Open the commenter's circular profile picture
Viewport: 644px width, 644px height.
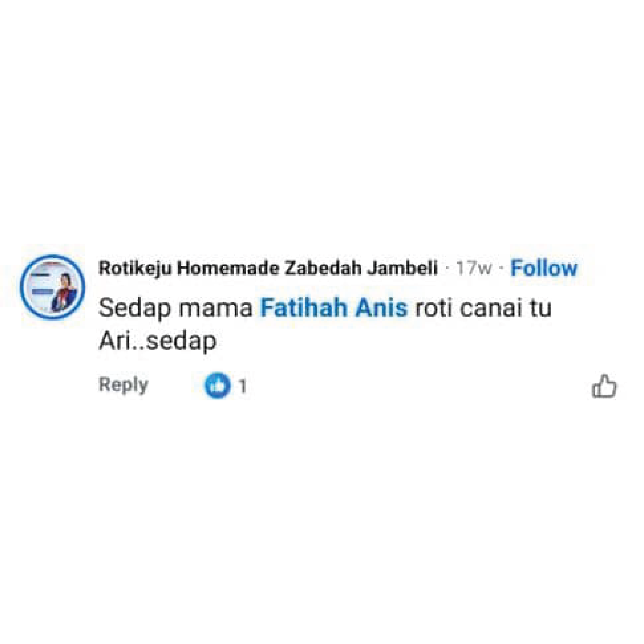click(52, 287)
